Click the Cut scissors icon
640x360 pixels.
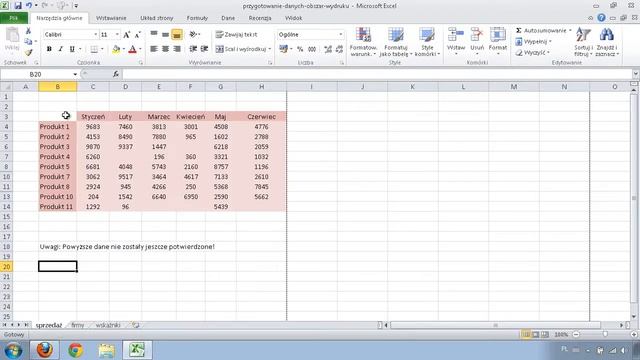click(x=28, y=31)
